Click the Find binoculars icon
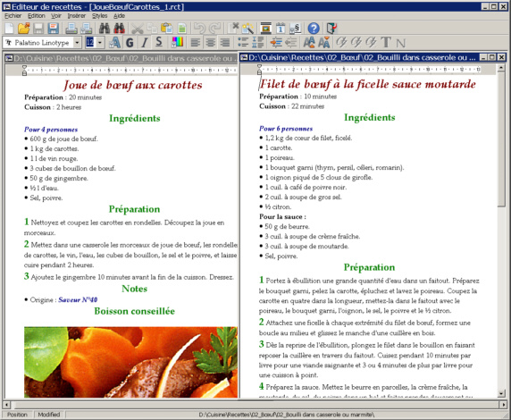 point(105,29)
